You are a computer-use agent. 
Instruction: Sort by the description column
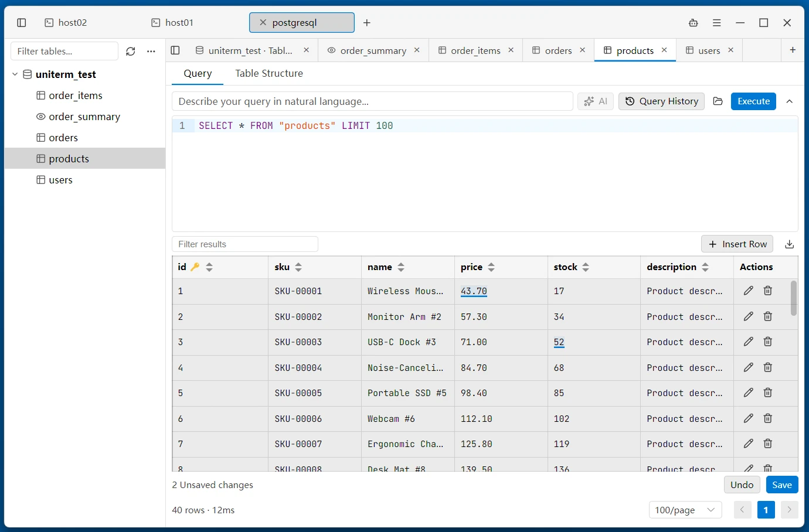click(x=705, y=267)
